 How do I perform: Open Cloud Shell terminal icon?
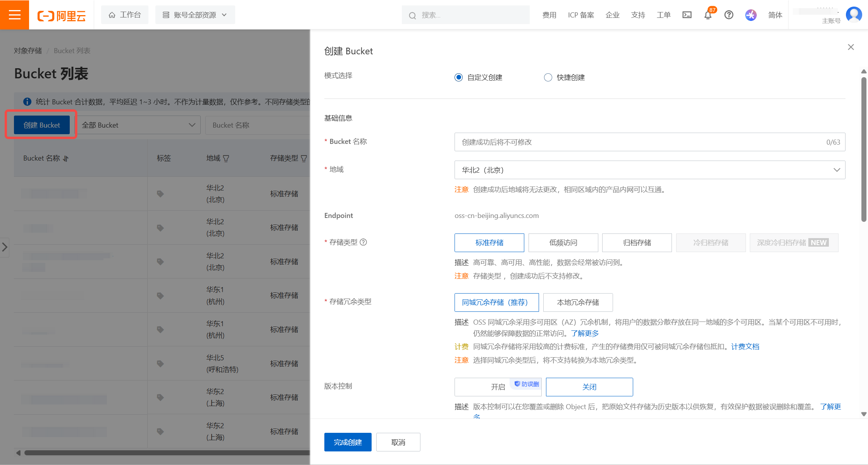pos(687,15)
